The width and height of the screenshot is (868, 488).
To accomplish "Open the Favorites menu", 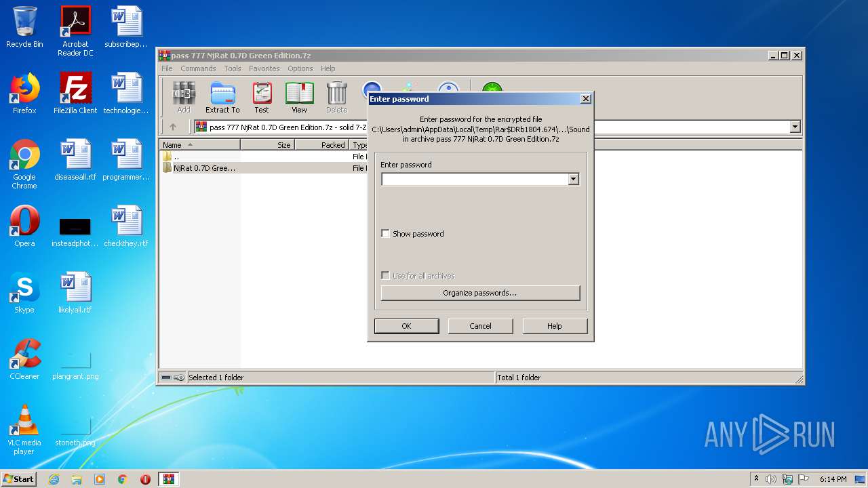I will [264, 68].
